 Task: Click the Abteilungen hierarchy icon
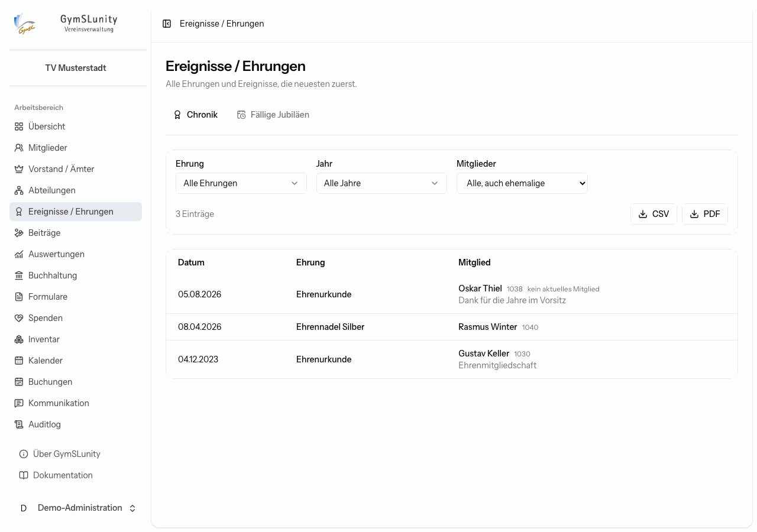(19, 190)
